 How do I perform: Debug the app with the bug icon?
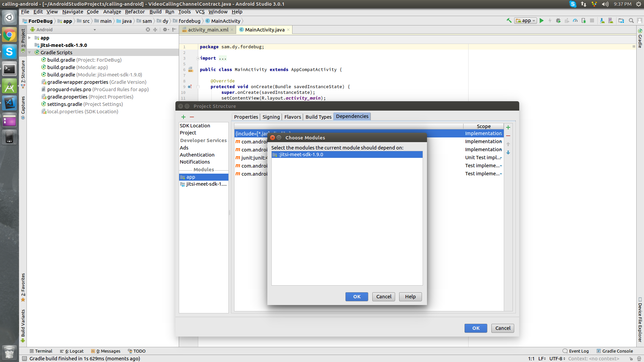click(558, 20)
